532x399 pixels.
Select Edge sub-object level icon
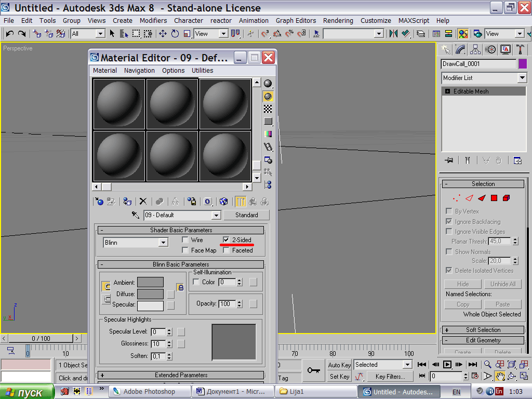[469, 198]
